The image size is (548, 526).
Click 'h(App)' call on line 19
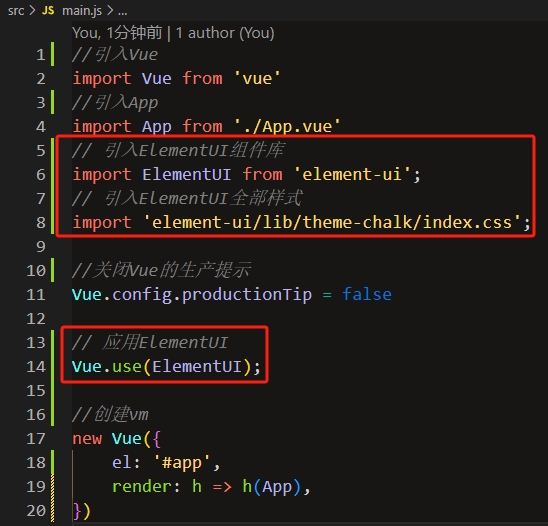tap(271, 487)
